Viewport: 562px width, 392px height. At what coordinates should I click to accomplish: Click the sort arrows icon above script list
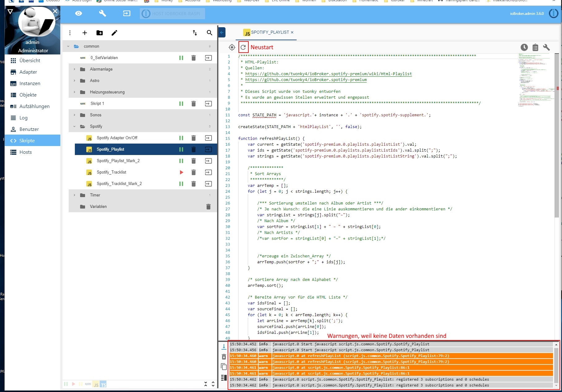pyautogui.click(x=195, y=33)
